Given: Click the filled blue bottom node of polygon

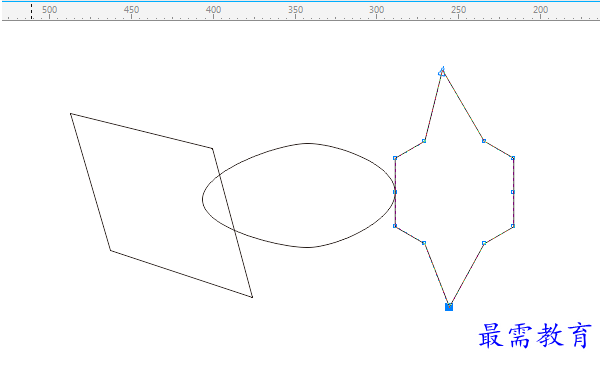Looking at the screenshot, I should tap(449, 307).
